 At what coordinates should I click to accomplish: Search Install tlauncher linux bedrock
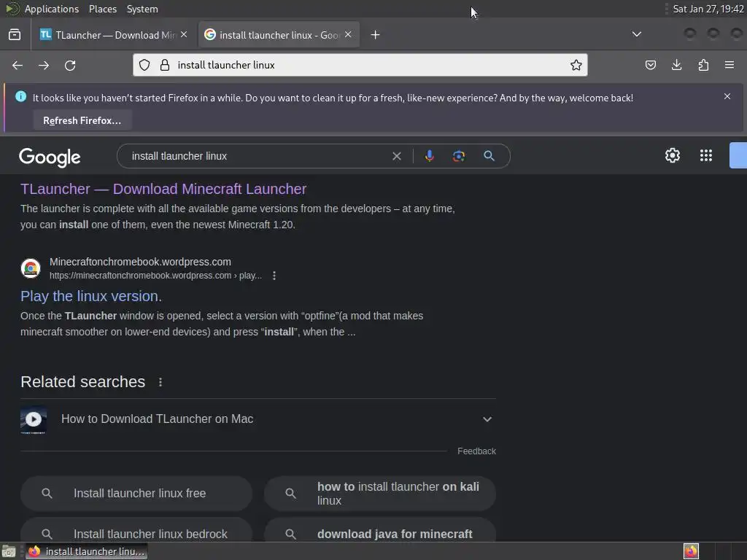(x=136, y=529)
